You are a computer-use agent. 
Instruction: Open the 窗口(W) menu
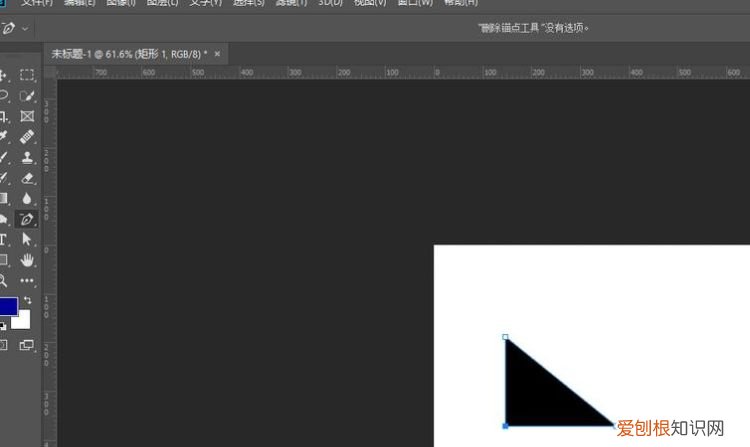415,3
